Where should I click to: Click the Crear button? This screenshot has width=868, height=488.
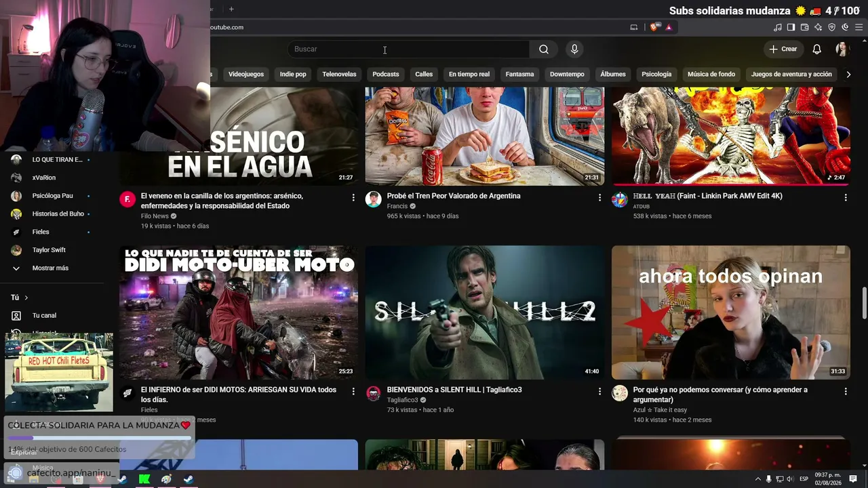coord(783,49)
